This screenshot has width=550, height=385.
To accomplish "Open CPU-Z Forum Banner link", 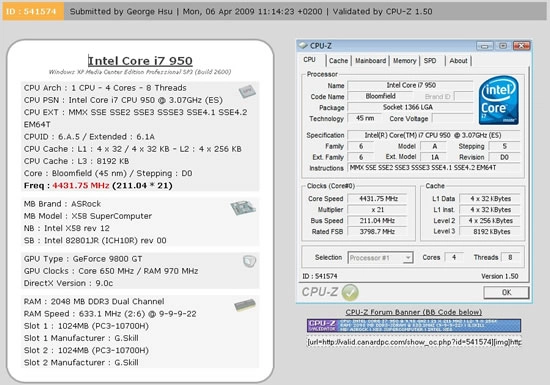I will (414, 312).
